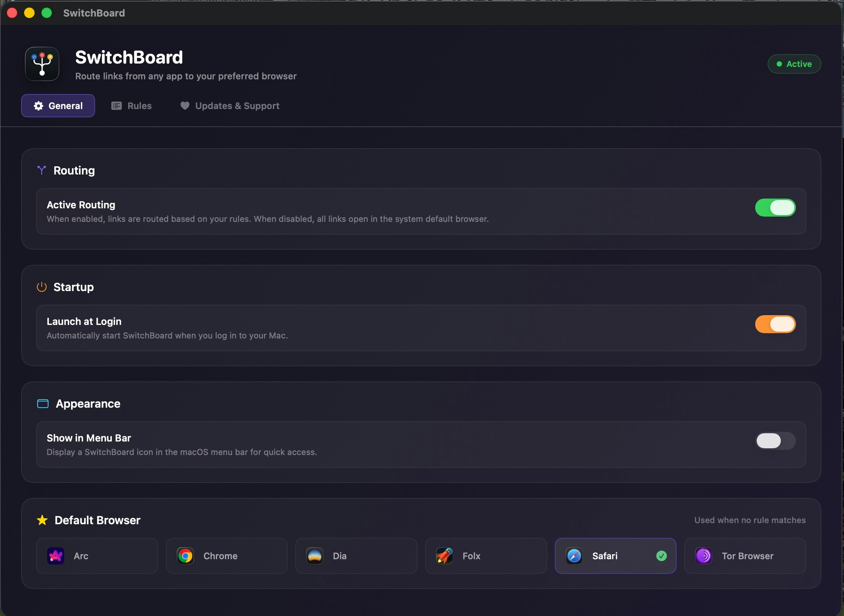
Task: Click the Dia browser icon
Action: (x=315, y=555)
